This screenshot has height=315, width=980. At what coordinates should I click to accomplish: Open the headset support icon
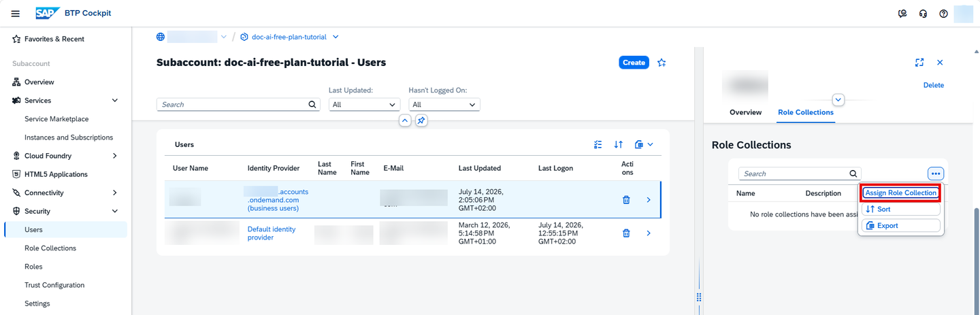point(923,14)
